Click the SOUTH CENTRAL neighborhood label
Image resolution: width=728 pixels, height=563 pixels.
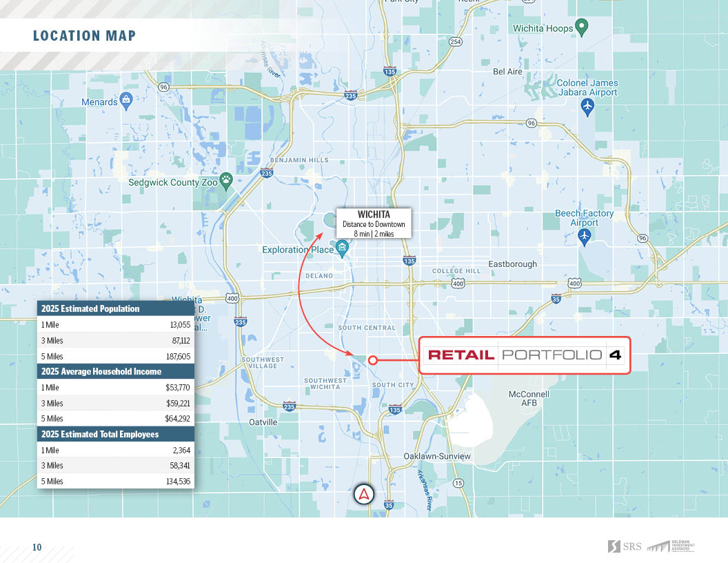pyautogui.click(x=367, y=328)
